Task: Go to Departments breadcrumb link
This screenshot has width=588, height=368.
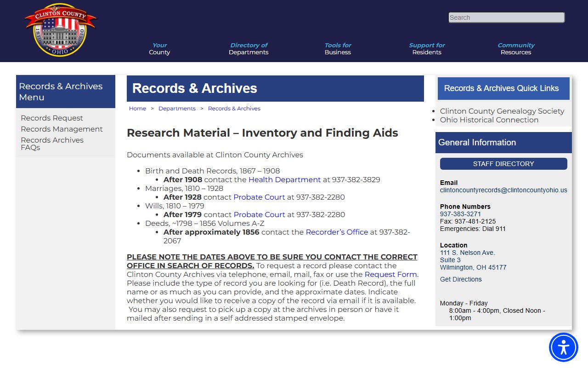Action: point(177,109)
